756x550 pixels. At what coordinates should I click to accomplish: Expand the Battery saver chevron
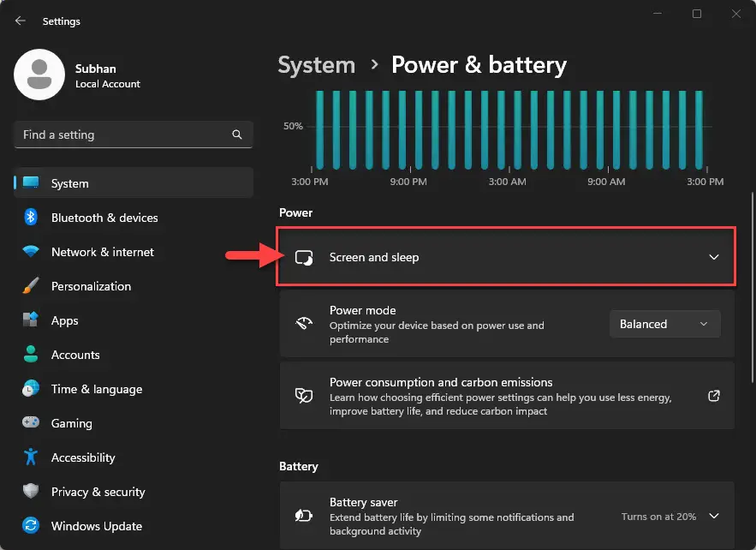pyautogui.click(x=714, y=516)
